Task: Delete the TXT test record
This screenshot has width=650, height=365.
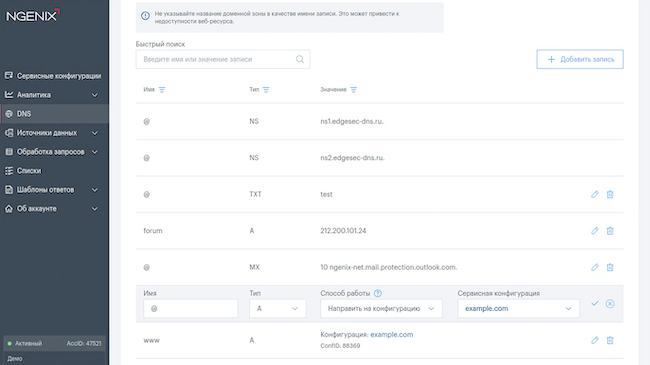Action: coord(610,194)
